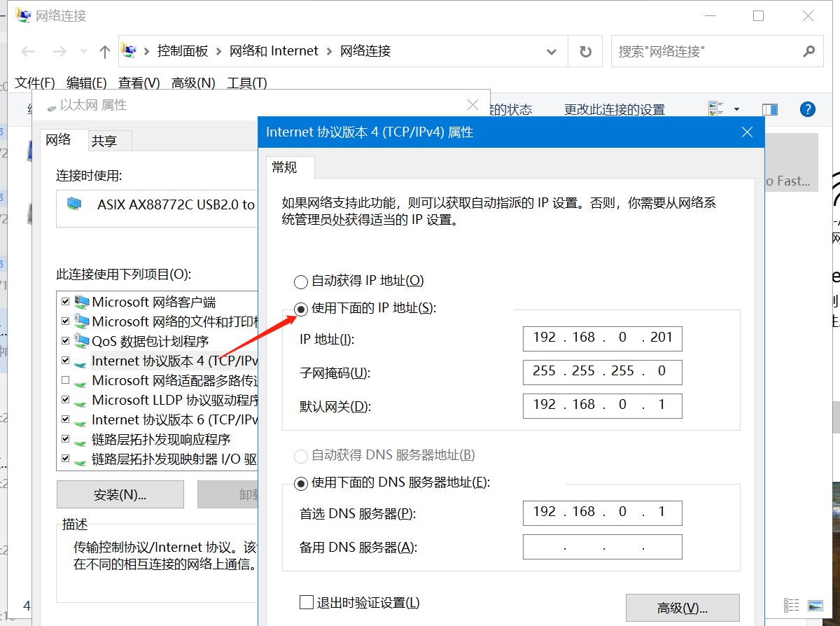This screenshot has width=840, height=626.
Task: Click the blue help question mark icon
Action: tap(807, 109)
